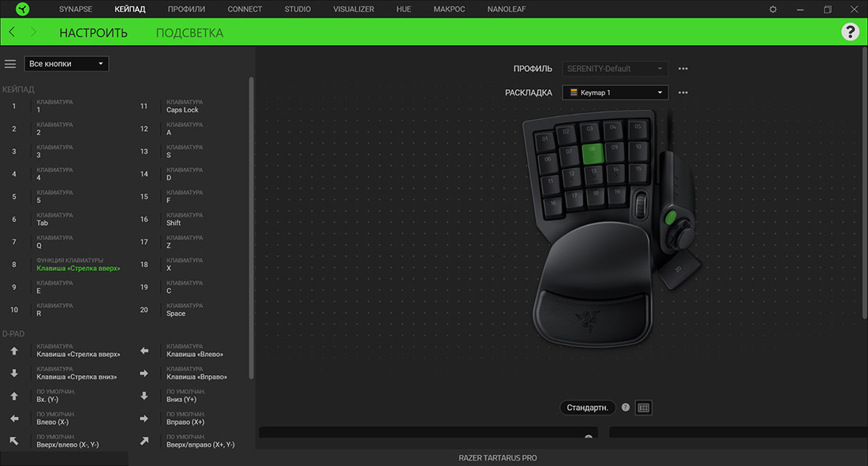Click the ellipsis next to ПРОФИЛЬ
Image resolution: width=868 pixels, height=466 pixels.
click(x=683, y=69)
